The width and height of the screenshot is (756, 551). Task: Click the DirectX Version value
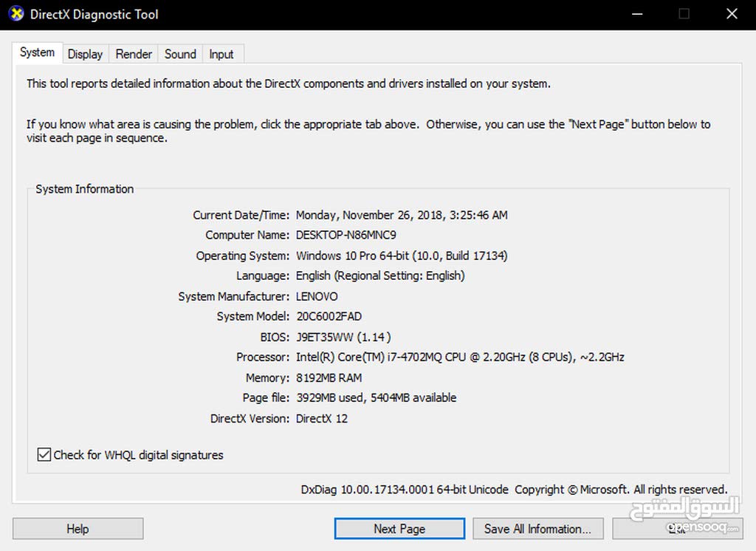pyautogui.click(x=322, y=418)
